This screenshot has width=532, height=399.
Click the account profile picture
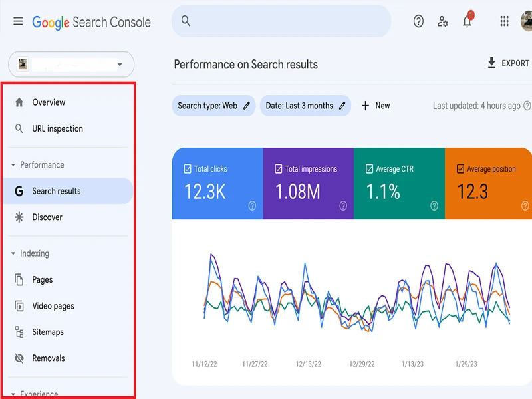coord(527,21)
